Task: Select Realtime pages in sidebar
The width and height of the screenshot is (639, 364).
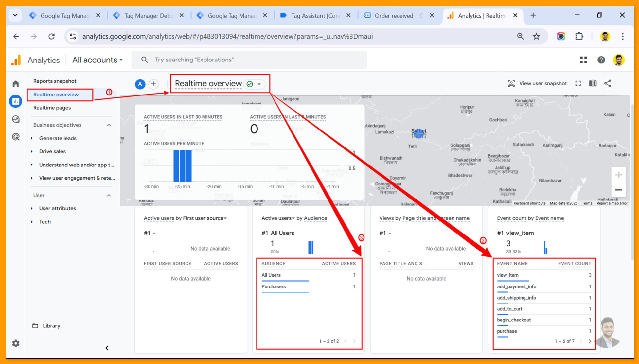Action: coord(52,108)
